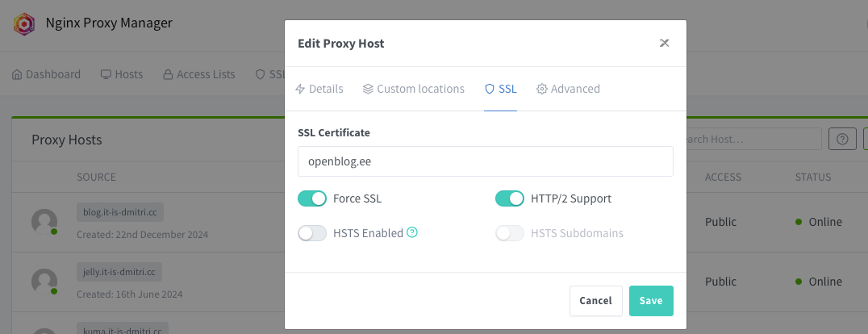The height and width of the screenshot is (334, 868).
Task: Turn off HTTP/2 Support toggle
Action: tap(510, 198)
